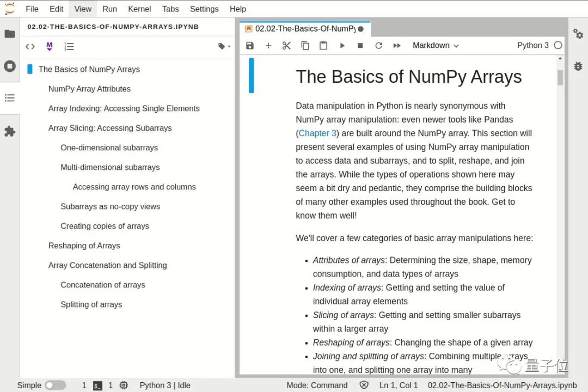The width and height of the screenshot is (588, 392).
Task: Follow the Chapter 3 link
Action: pos(317,133)
